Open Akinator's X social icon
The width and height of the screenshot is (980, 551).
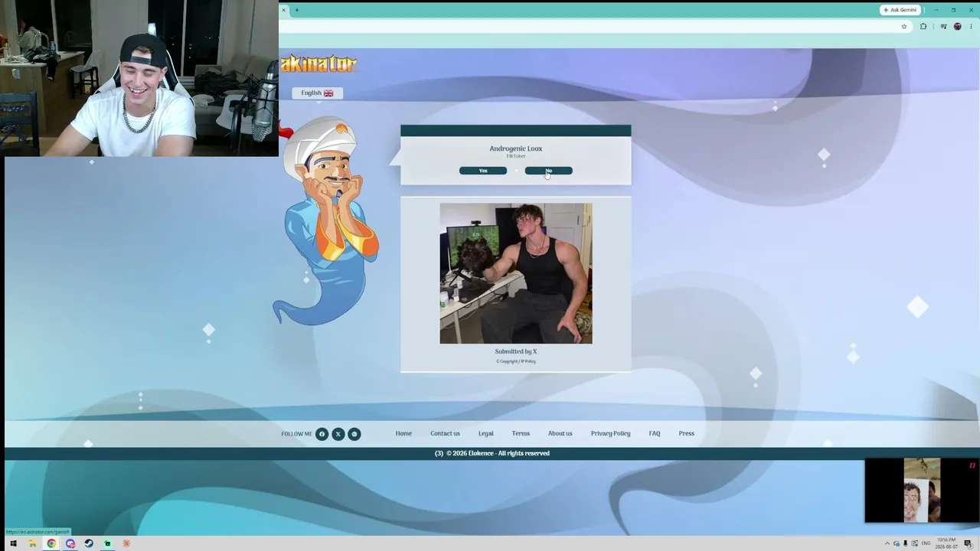pos(338,434)
